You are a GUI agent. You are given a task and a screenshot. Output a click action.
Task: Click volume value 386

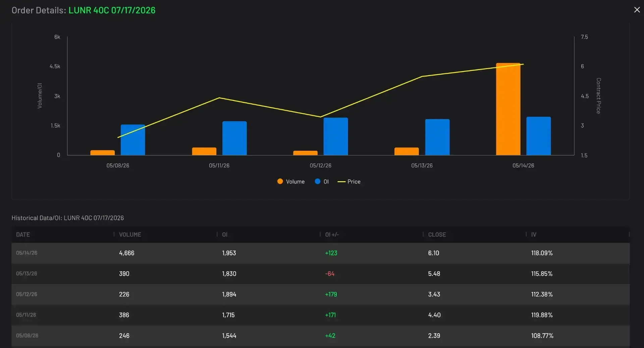tap(124, 315)
